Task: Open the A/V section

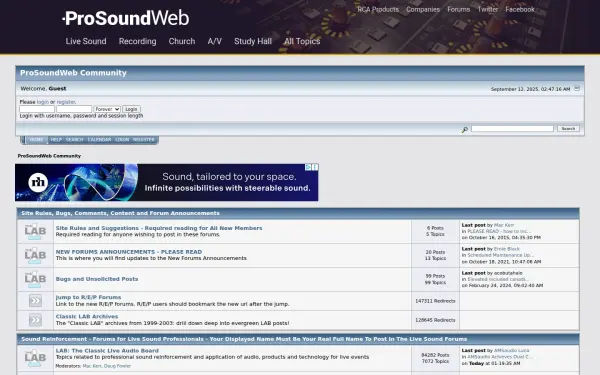Action: [215, 41]
